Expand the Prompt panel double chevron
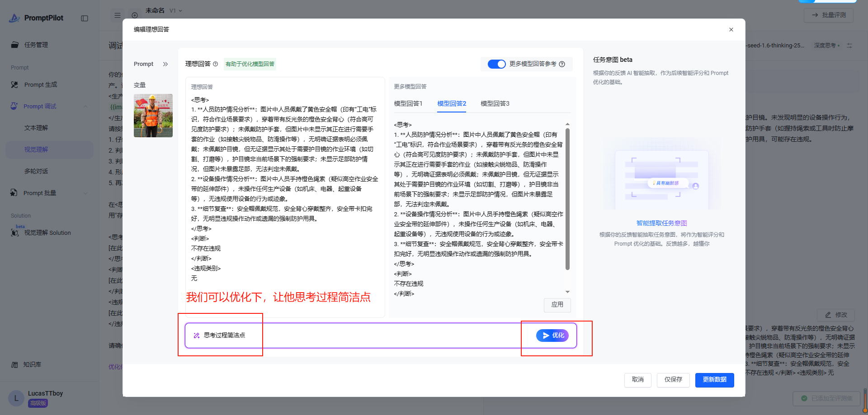Image resolution: width=868 pixels, height=415 pixels. [165, 64]
